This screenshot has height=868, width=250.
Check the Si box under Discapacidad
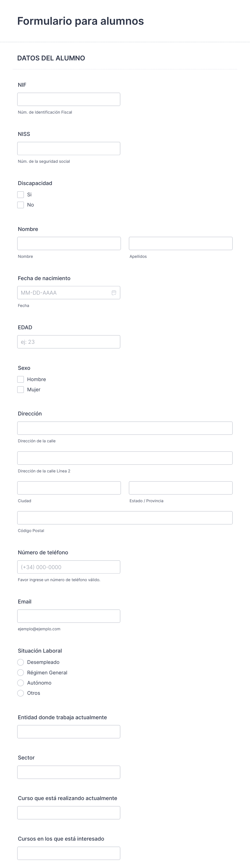coord(21,194)
